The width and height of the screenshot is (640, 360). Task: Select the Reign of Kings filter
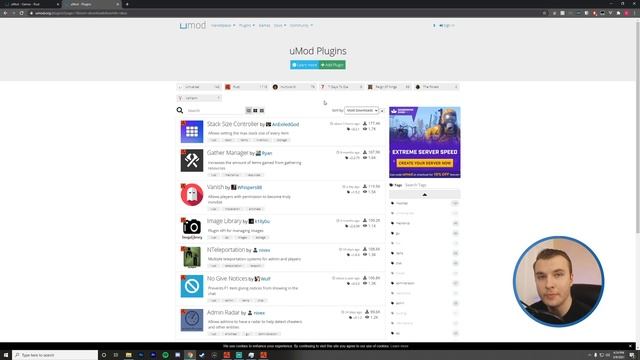(389, 87)
